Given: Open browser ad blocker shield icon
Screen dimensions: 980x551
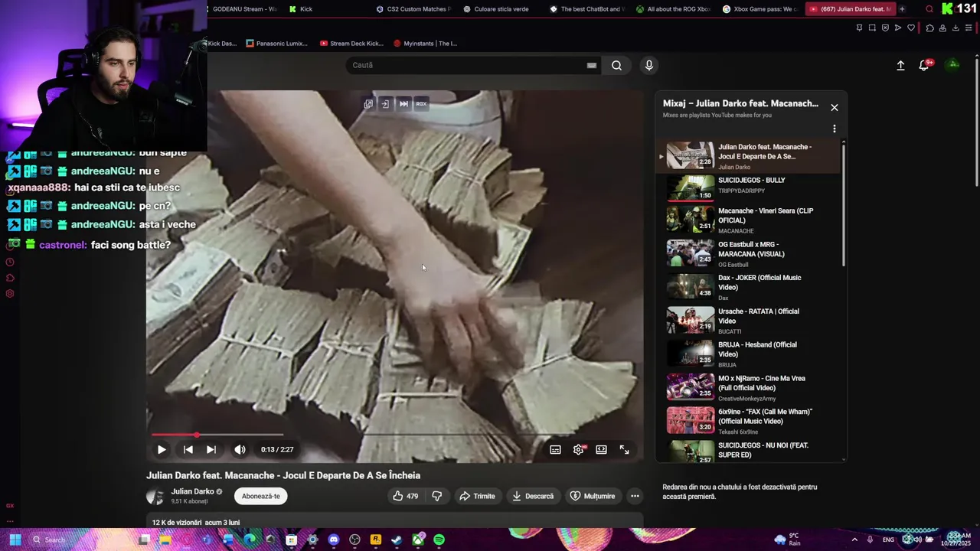Looking at the screenshot, I should click(885, 28).
